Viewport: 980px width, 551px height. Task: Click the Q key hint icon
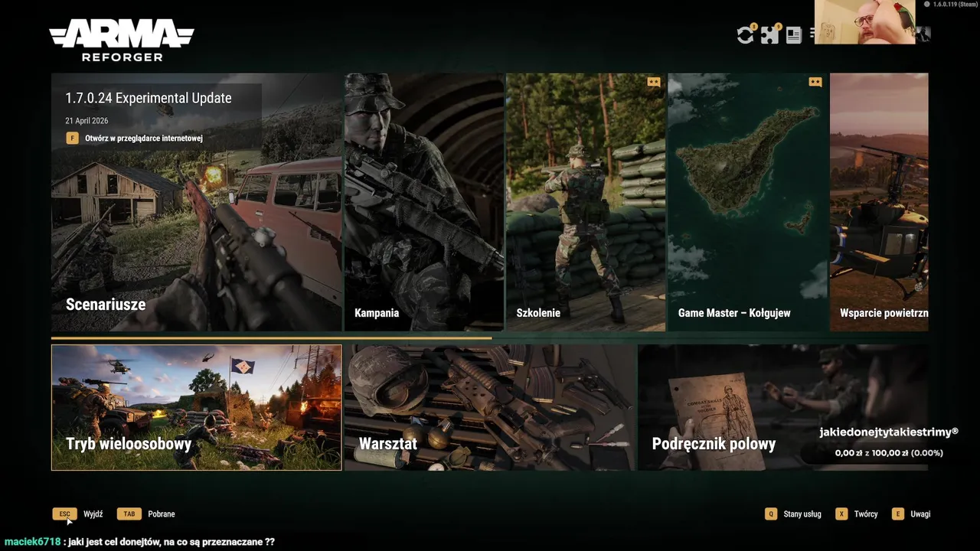(x=771, y=514)
